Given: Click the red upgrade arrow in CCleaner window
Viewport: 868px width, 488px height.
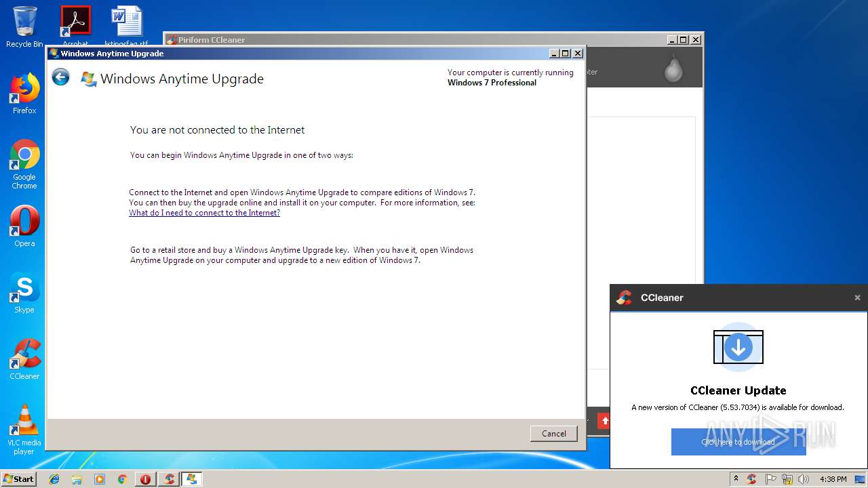Looking at the screenshot, I should (605, 421).
